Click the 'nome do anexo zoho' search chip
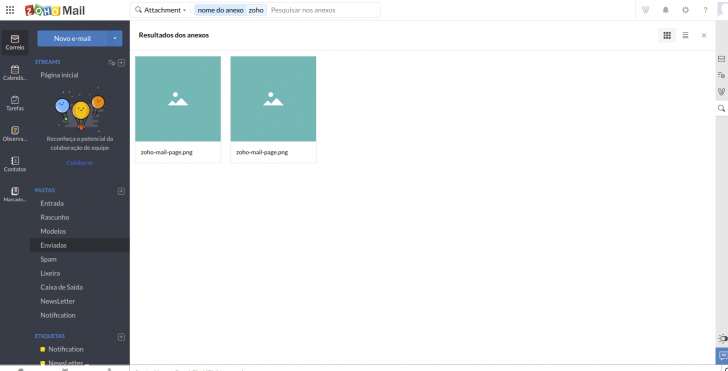This screenshot has width=728, height=371. pos(231,10)
